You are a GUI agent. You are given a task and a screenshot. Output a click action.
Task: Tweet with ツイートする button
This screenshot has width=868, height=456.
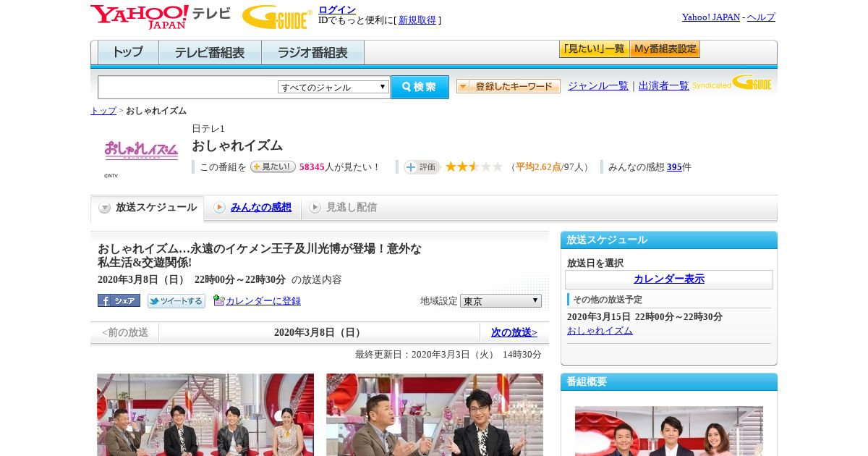click(176, 300)
